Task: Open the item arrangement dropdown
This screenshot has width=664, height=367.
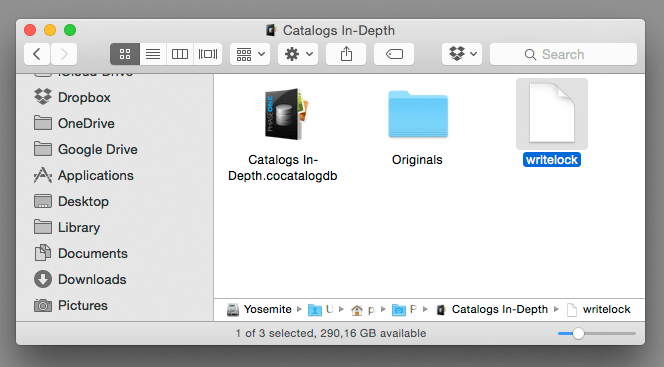Action: tap(250, 54)
